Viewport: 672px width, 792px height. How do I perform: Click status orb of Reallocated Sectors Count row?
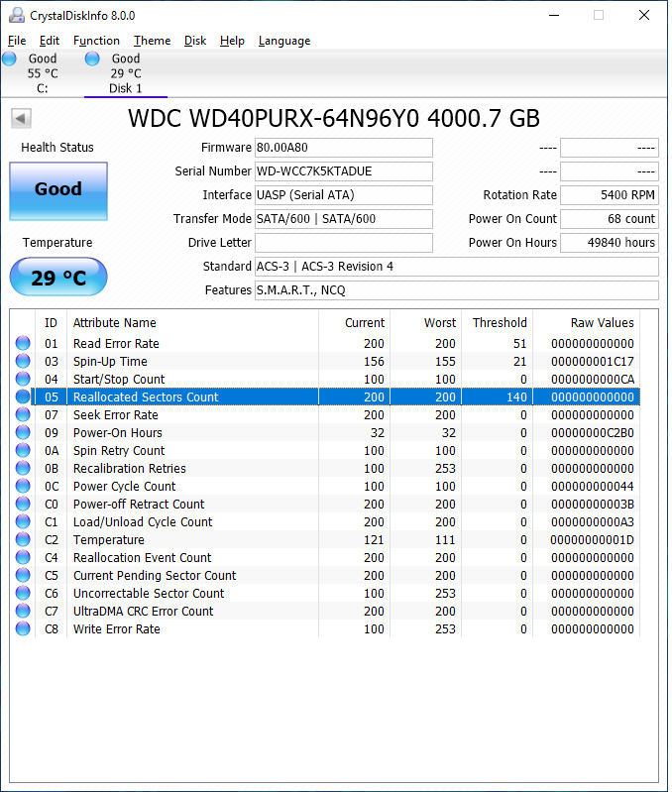[23, 396]
